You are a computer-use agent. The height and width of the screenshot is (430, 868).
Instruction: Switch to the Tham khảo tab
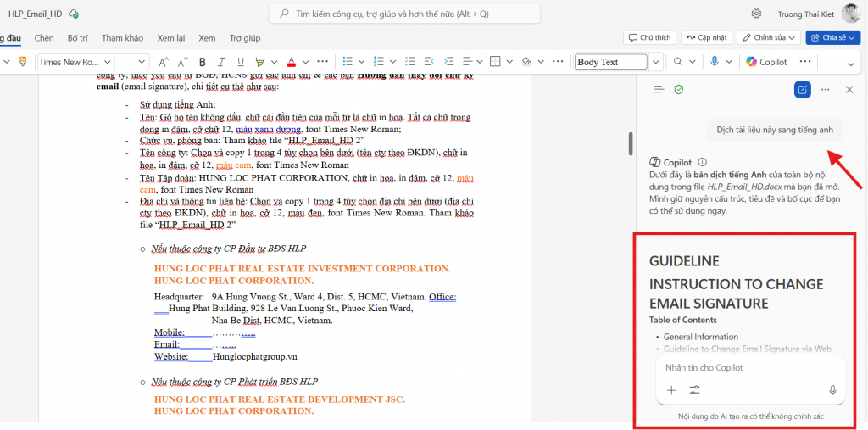pyautogui.click(x=122, y=38)
